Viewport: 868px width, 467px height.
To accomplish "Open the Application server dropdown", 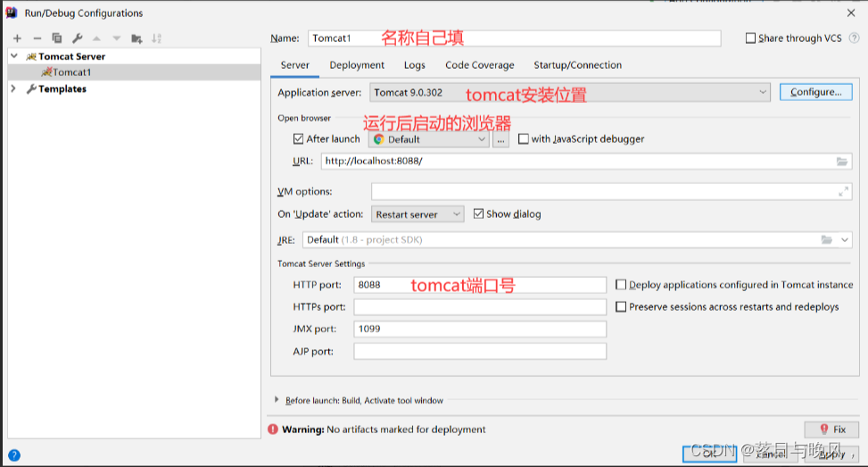I will point(570,93).
